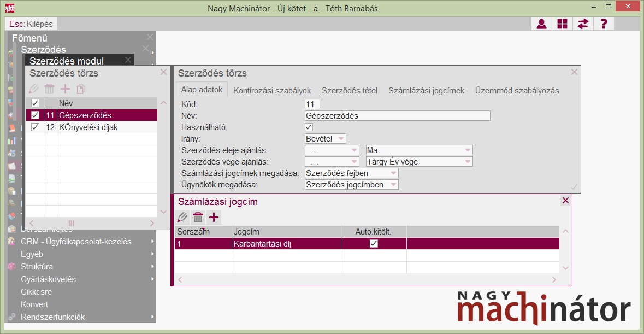Toggle the Használható checkbox
The height and width of the screenshot is (334, 644).
pos(309,127)
